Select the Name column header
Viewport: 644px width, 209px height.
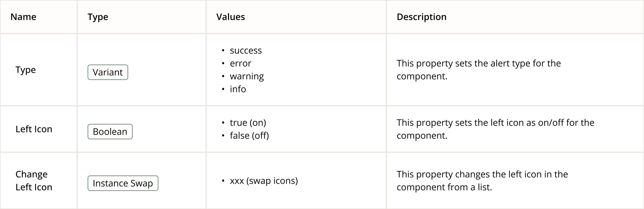23,17
